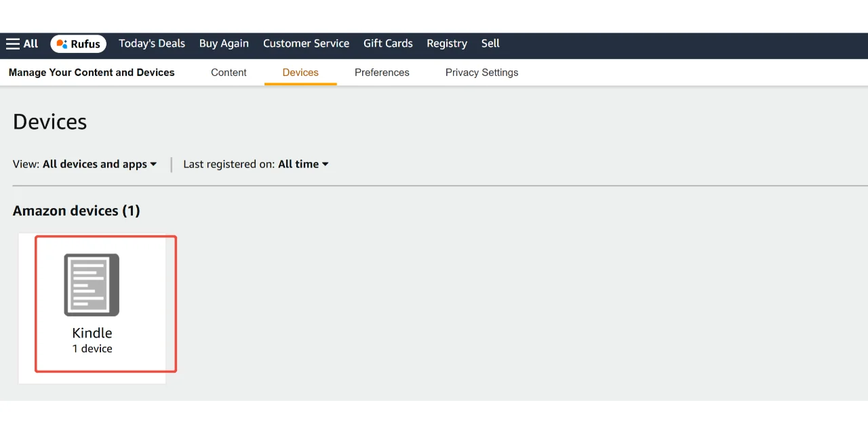Screen dimensions: 868x433
Task: Open Gift Cards
Action: [388, 43]
